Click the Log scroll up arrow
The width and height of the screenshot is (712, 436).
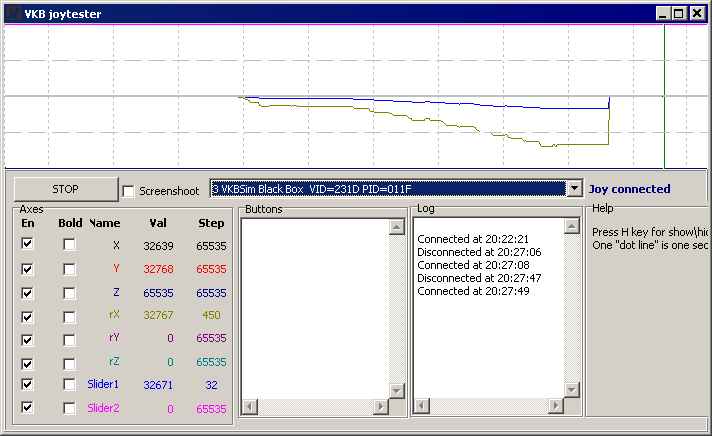point(572,226)
